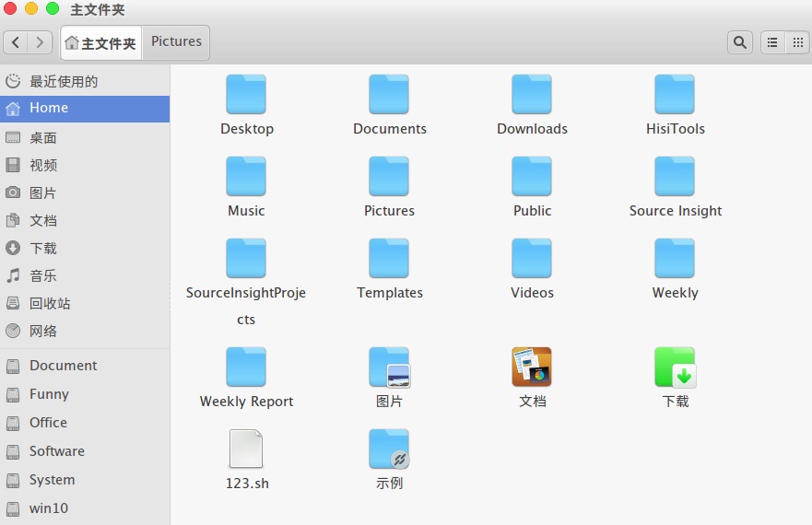Select the Public folder icon
The image size is (812, 525).
[532, 176]
